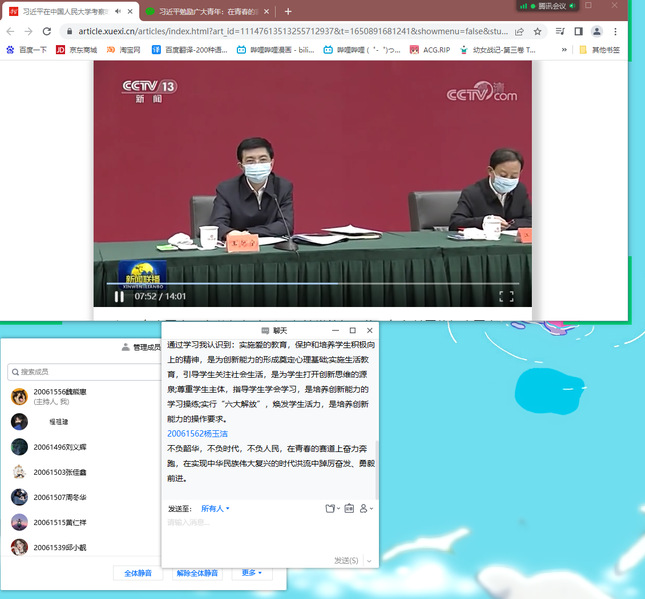This screenshot has width=645, height=599.
Task: Expand the send options arrow beside 发送
Action: pos(369,561)
